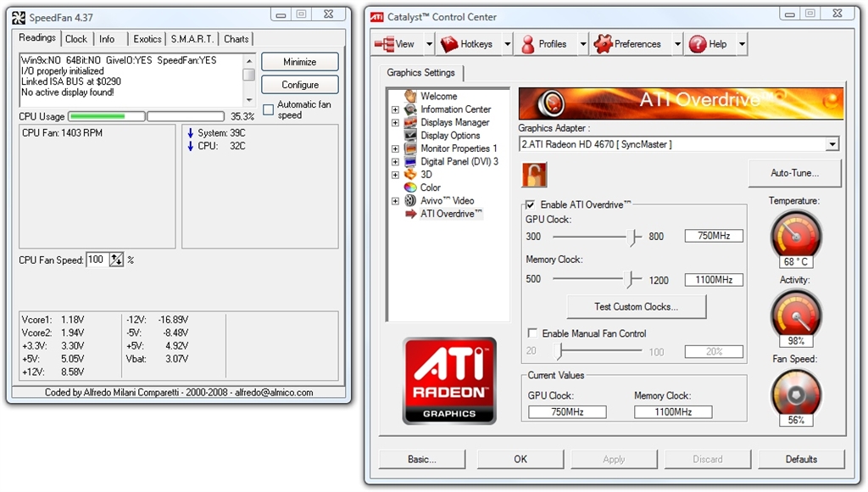
Task: Click the Memory Clock slider handle
Action: (x=629, y=279)
